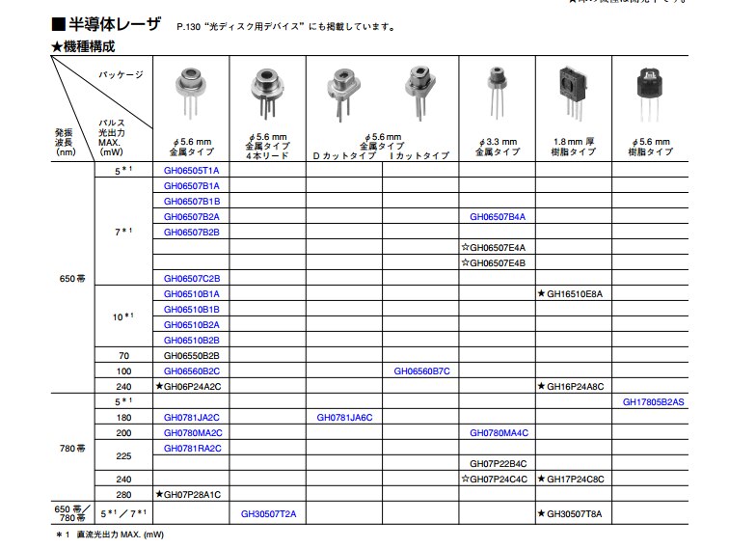
Task: Click the GH06510B2B link
Action: tap(191, 340)
